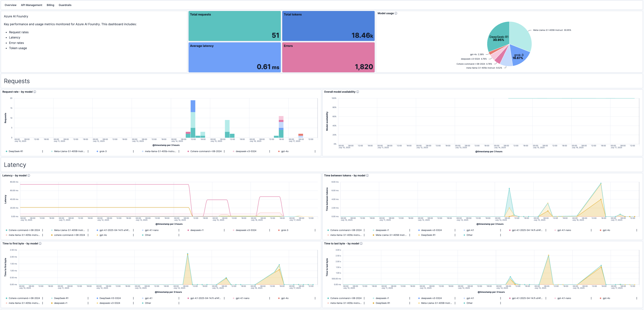
Task: Click info icon beside Overall model availability
Action: coord(357,92)
